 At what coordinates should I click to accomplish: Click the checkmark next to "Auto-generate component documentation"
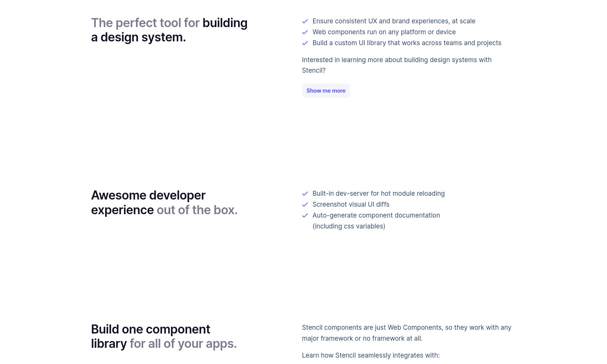tap(305, 216)
